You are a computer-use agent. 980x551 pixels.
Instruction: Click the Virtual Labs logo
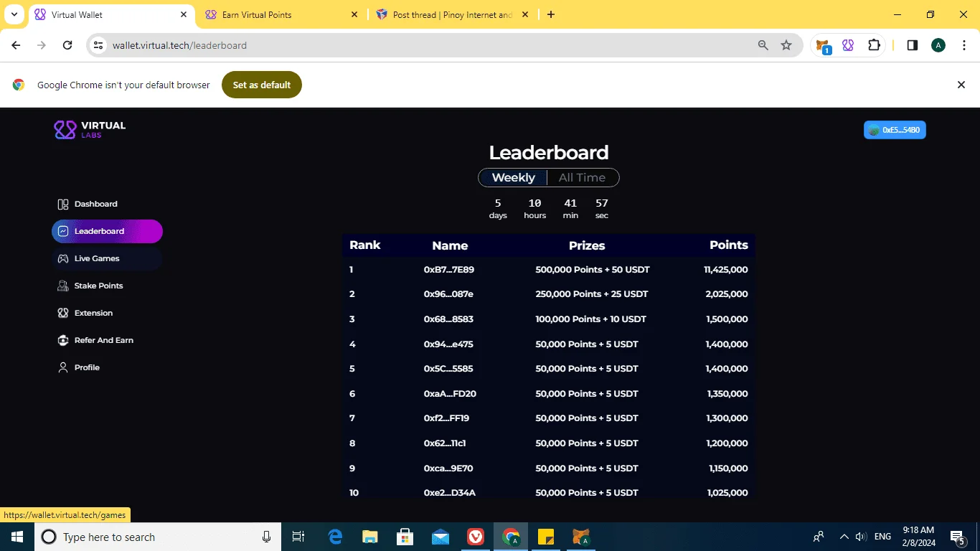[90, 129]
